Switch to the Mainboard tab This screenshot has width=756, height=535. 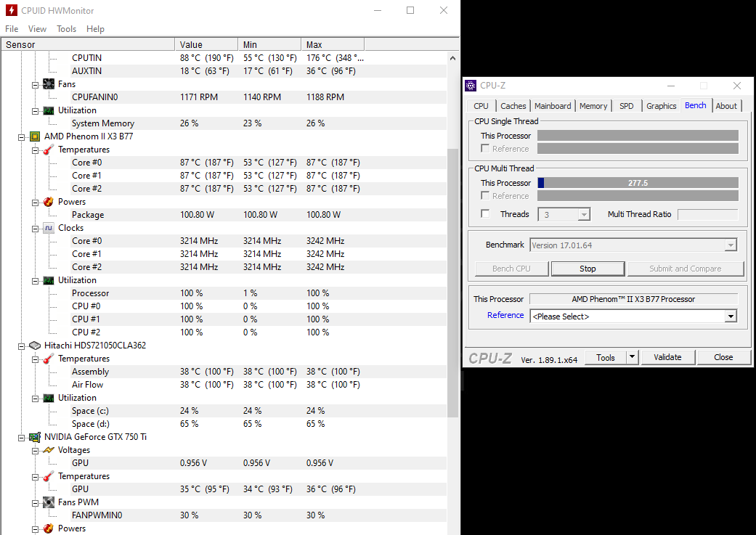pos(553,106)
